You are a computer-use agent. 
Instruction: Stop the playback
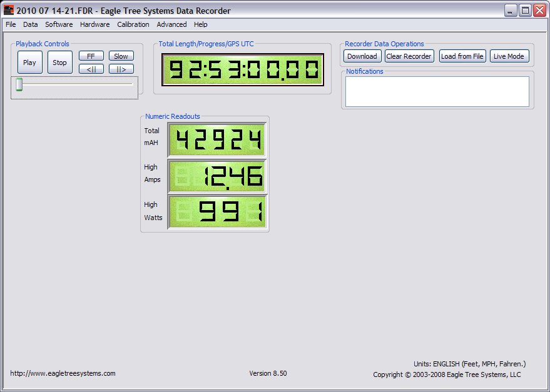pos(60,63)
